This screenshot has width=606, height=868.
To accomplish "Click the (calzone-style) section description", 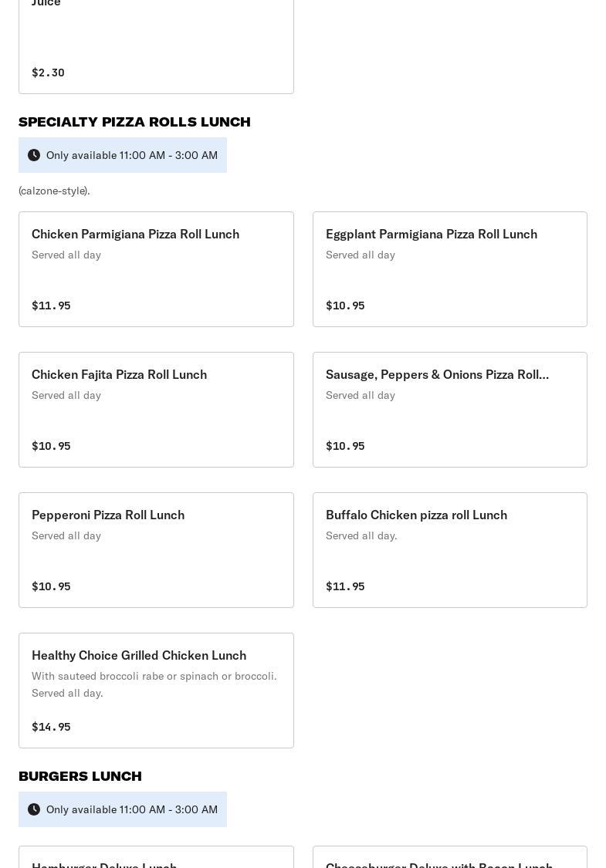I will (x=54, y=191).
